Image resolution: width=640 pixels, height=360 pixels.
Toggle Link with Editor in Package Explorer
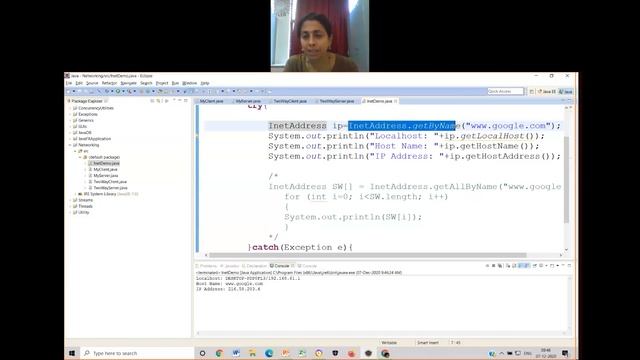click(158, 101)
